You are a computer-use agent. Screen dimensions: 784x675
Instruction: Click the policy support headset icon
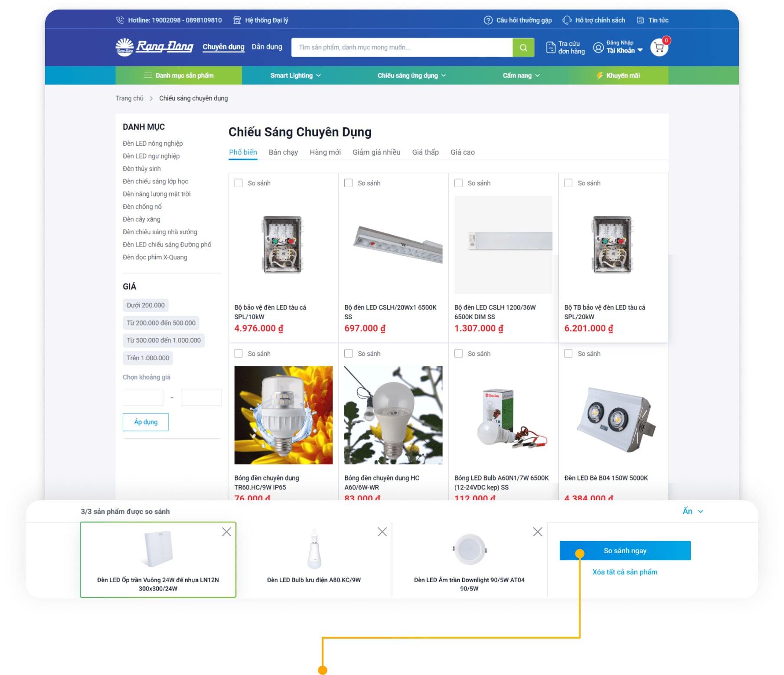[x=567, y=20]
